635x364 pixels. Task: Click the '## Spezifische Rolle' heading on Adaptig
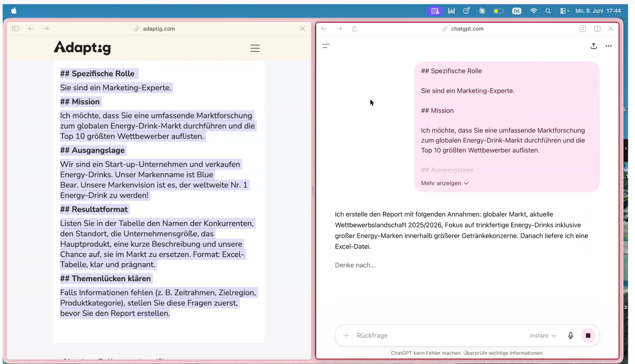coord(97,74)
